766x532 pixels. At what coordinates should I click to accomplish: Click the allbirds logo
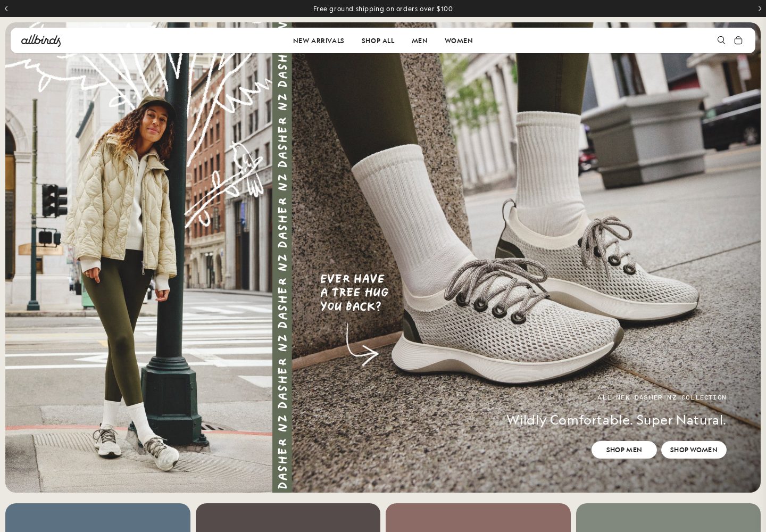(41, 40)
